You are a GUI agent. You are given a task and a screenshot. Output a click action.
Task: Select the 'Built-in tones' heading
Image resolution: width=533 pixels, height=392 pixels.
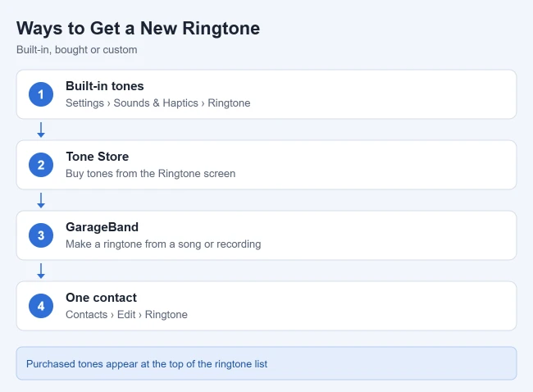(x=105, y=86)
